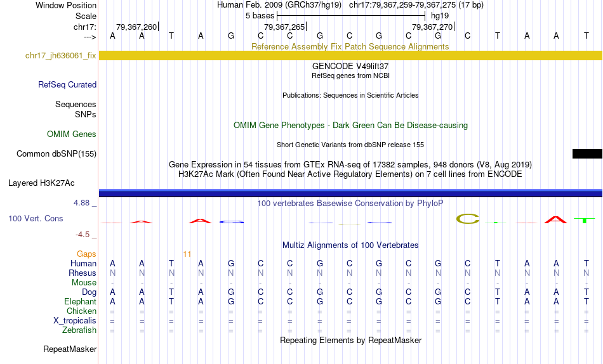Select the X_tropicalis species row label
Screen dimensions: 603x364
pyautogui.click(x=75, y=321)
